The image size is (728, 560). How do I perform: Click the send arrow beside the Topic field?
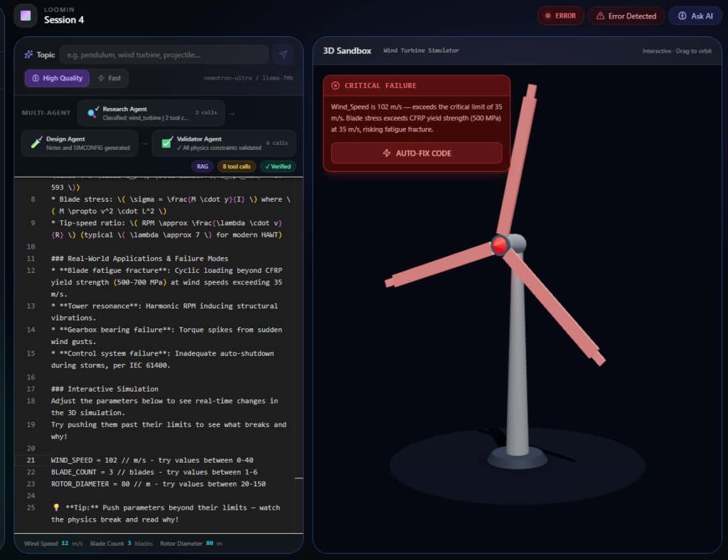283,53
